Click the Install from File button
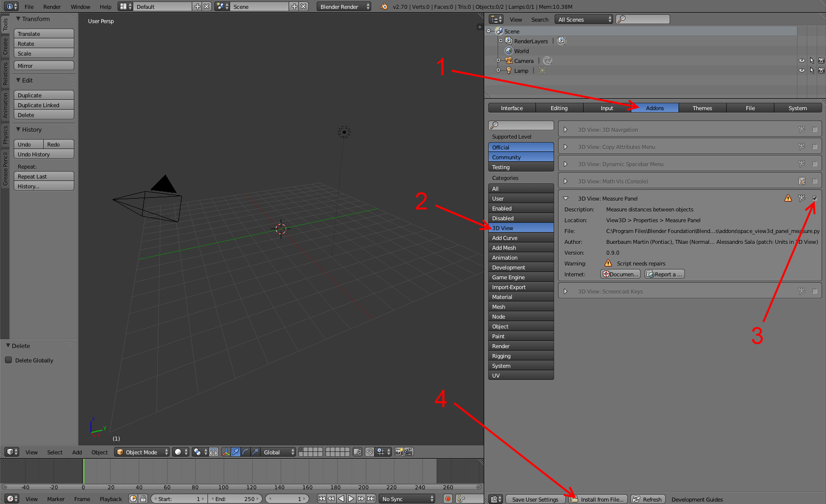Screen dimensions: 826x504 tap(598, 499)
